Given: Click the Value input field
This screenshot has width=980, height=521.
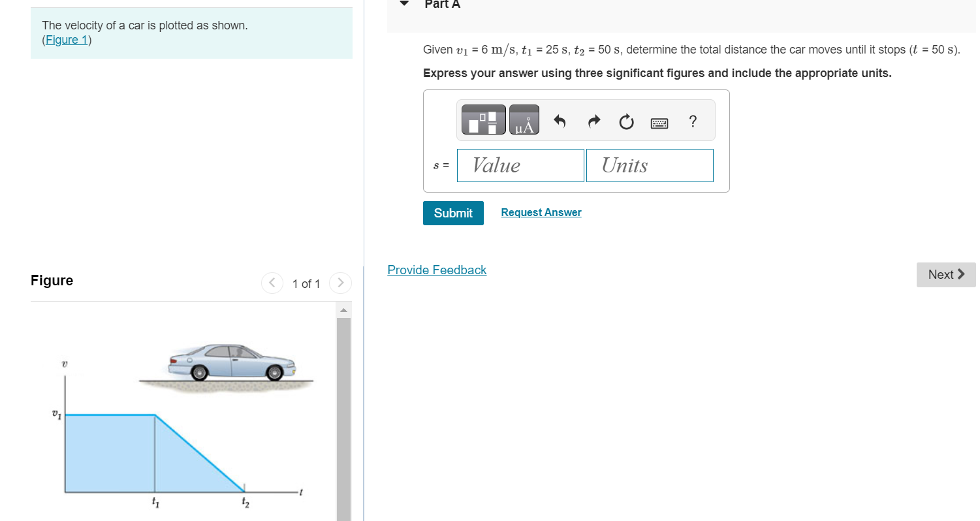Looking at the screenshot, I should (520, 165).
